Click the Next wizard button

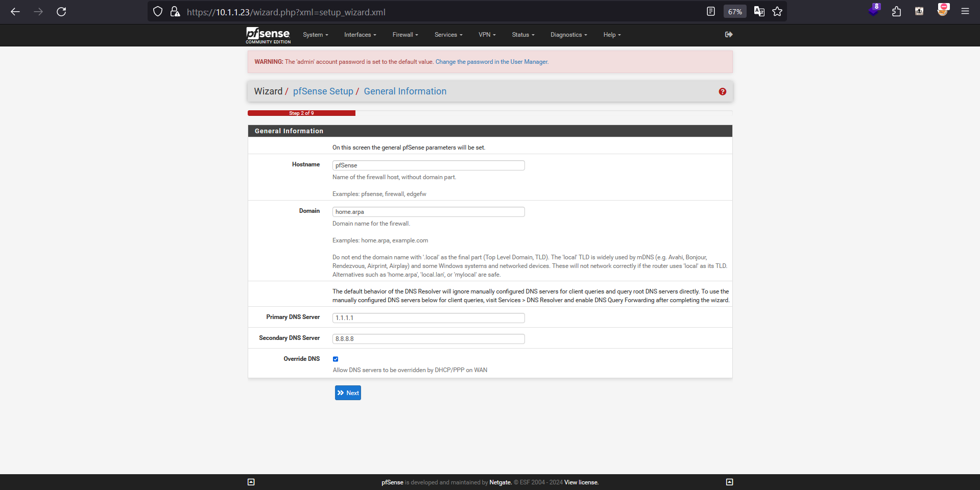coord(348,393)
